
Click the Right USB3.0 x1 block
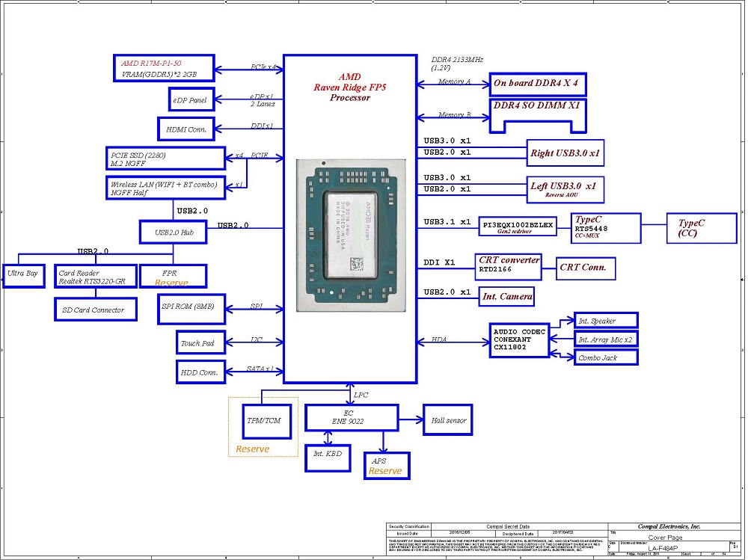tap(565, 153)
